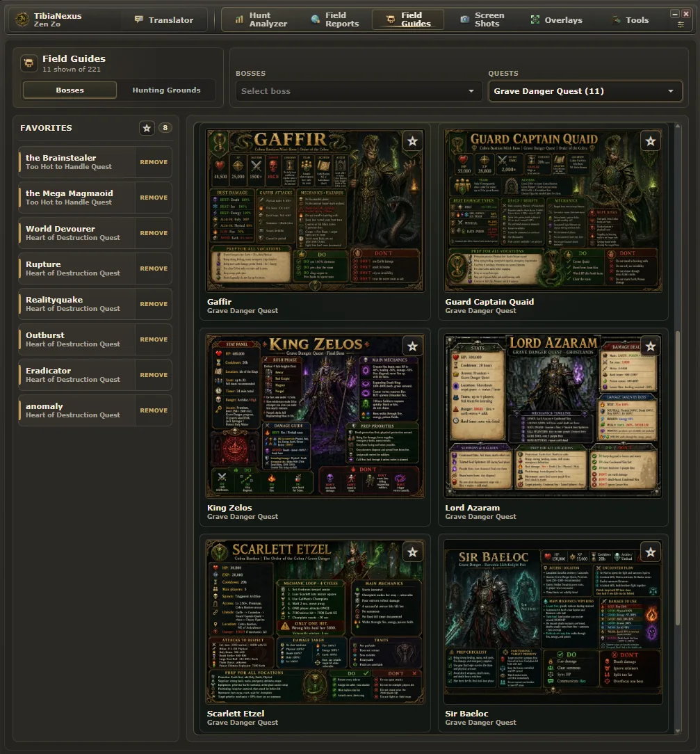Click the 'Guard Captain Quaid' title text
Viewport: 700px width, 754px height.
pos(489,302)
